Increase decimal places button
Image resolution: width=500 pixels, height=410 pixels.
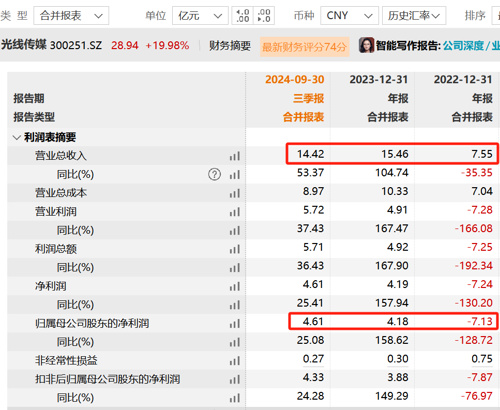click(242, 16)
